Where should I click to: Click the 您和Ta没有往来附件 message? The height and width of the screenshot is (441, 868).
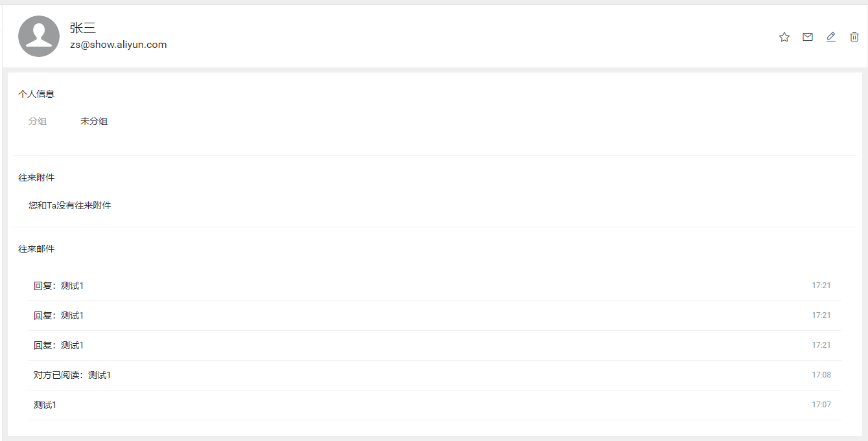(x=70, y=205)
